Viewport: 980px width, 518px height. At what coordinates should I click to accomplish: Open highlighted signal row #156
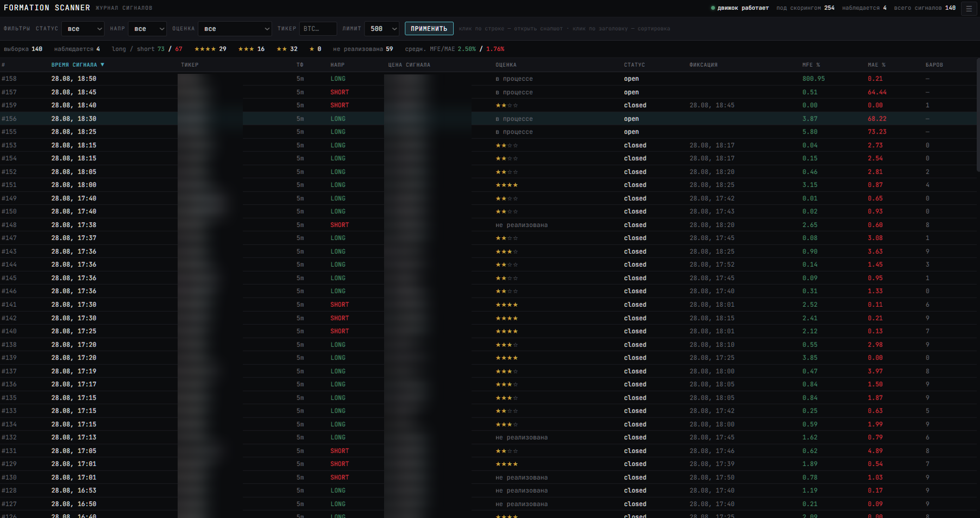[489, 118]
